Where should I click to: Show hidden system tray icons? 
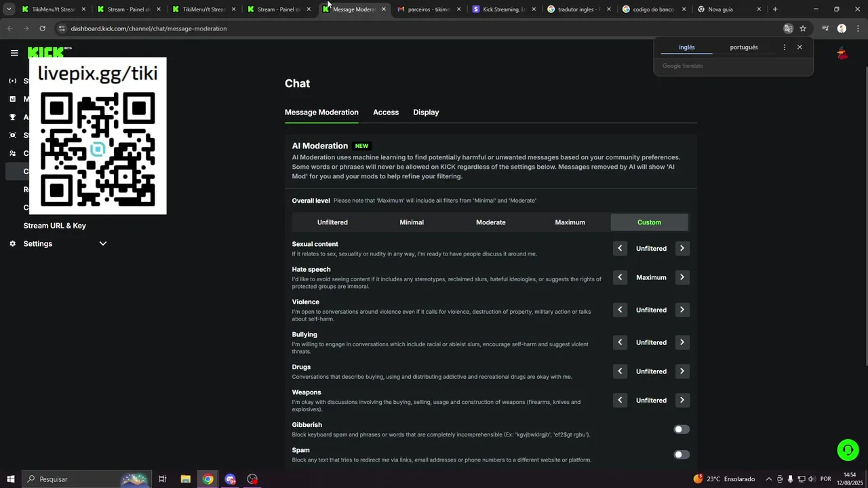point(768,479)
